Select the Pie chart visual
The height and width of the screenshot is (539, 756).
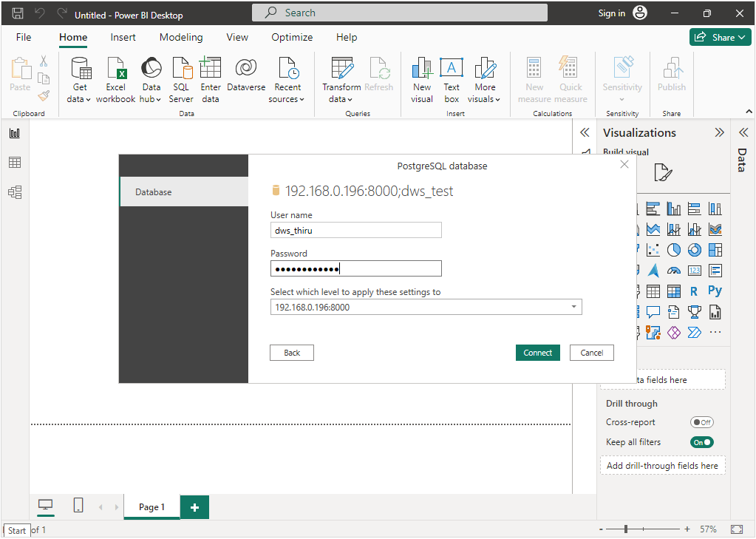point(673,250)
